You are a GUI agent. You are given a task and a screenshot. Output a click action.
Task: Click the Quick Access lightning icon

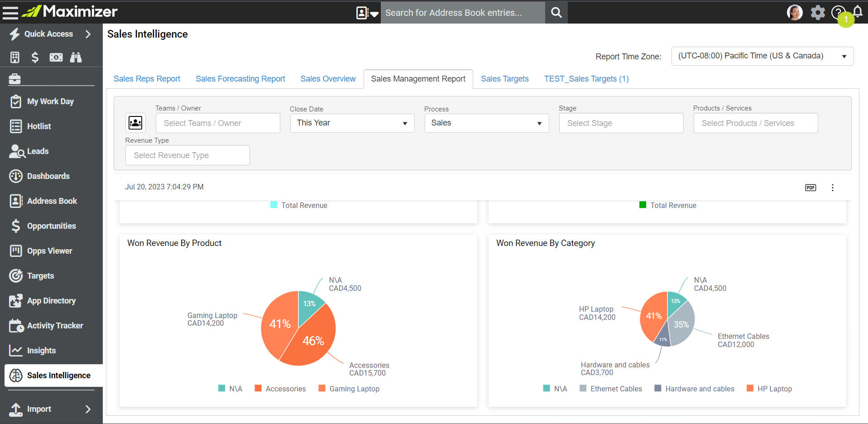(15, 34)
